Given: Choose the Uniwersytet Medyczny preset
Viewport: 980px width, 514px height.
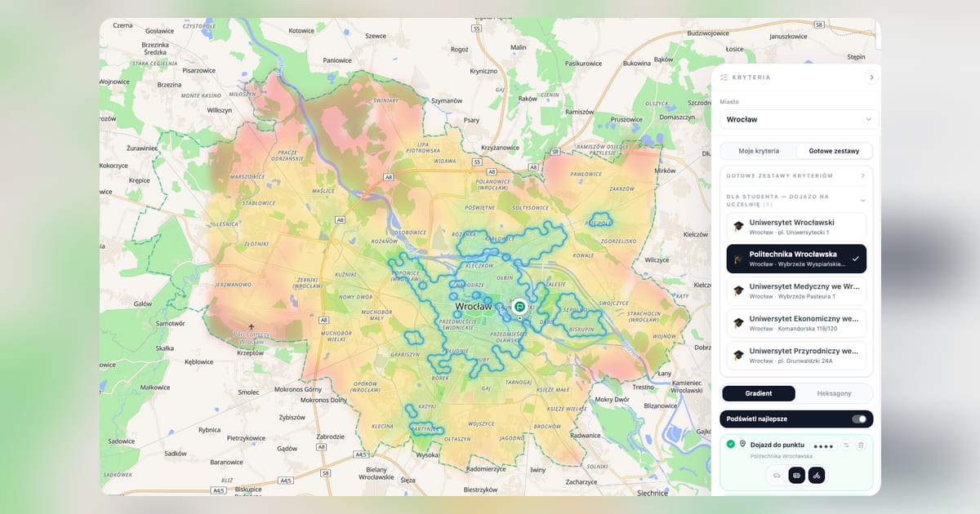Looking at the screenshot, I should tap(796, 291).
